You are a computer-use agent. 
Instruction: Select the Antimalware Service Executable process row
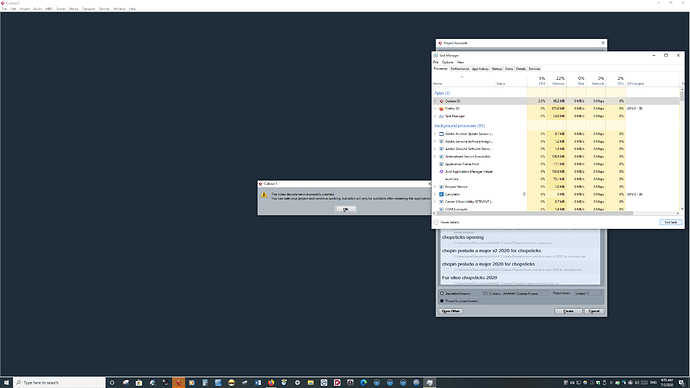coord(557,157)
